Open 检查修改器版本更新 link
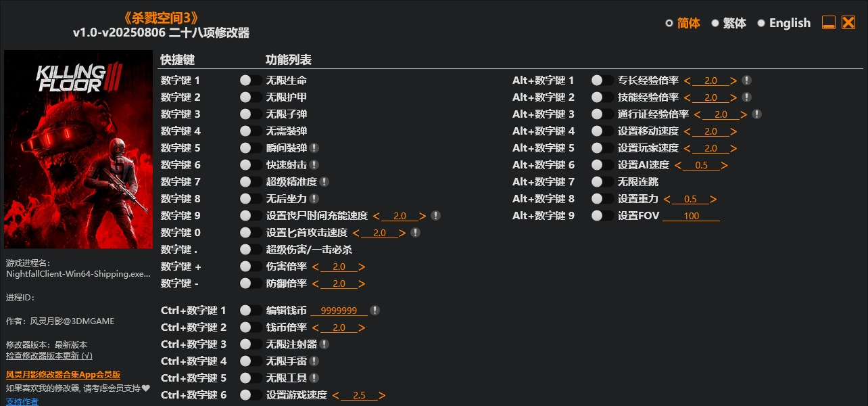This screenshot has width=868, height=406. pos(49,355)
